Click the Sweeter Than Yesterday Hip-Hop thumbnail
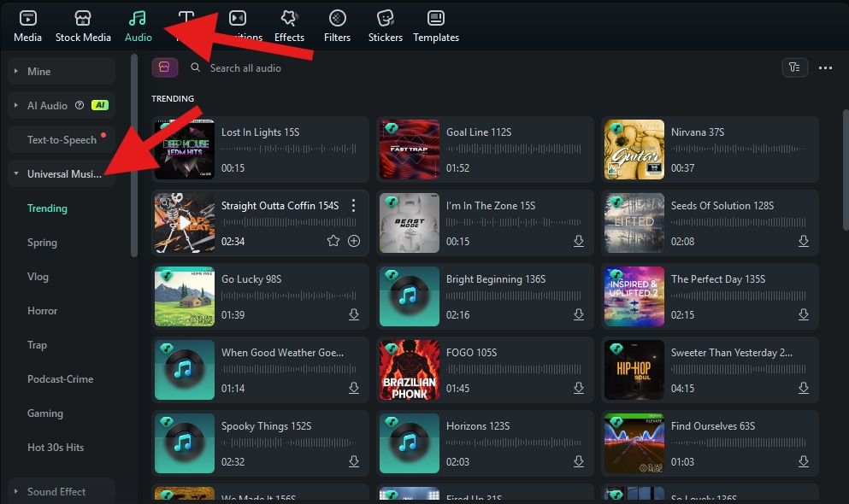 [x=634, y=370]
